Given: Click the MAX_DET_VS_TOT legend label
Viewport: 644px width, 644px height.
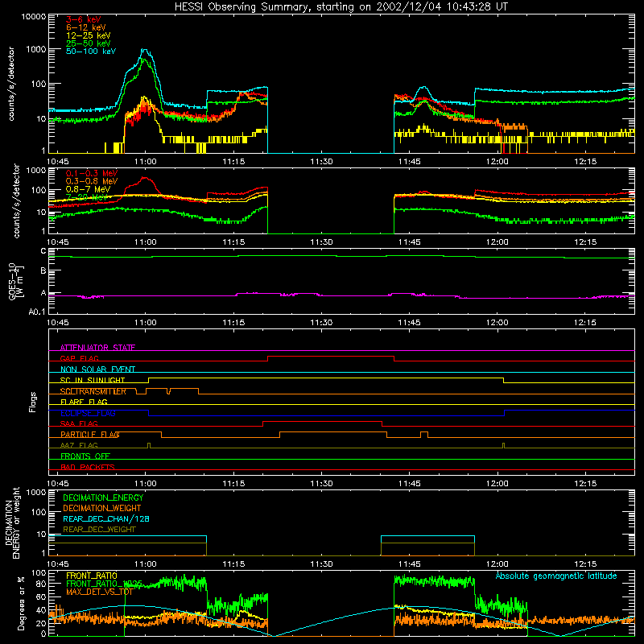Looking at the screenshot, I should pos(99,592).
